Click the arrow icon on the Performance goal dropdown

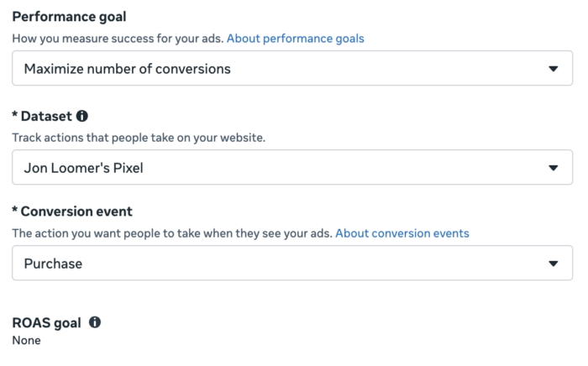(553, 69)
